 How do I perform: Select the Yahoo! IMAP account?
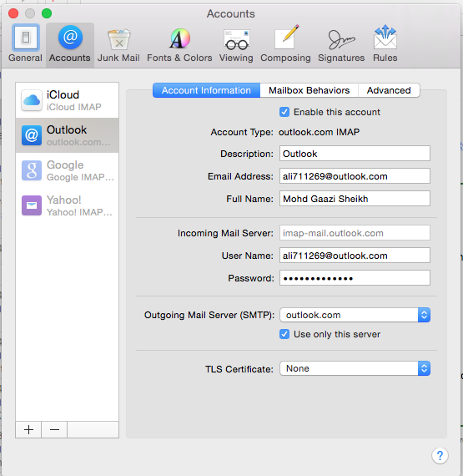[67, 205]
